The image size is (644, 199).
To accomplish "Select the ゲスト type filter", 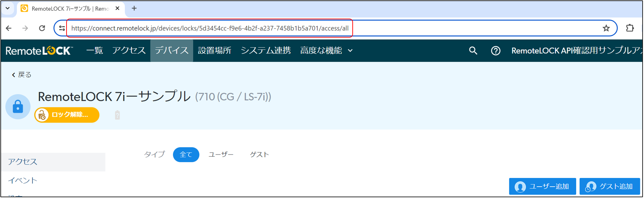I will 259,155.
